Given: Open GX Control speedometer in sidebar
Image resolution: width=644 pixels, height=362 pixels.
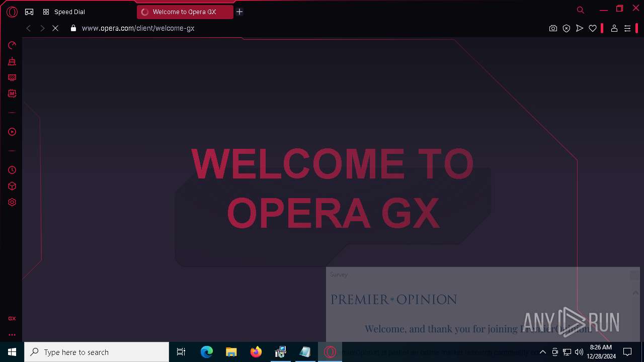Looking at the screenshot, I should [x=12, y=45].
